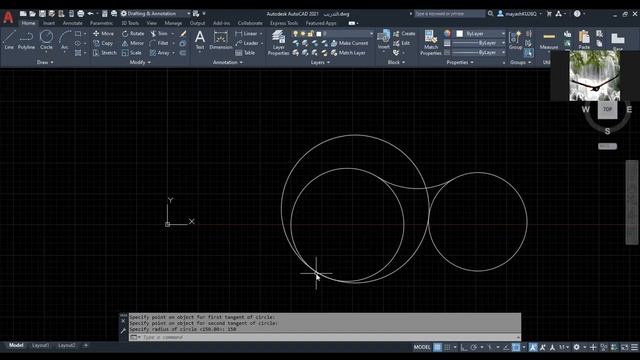Screen dimensions: 640x360
Task: Expand the Modify panel
Action: (x=140, y=62)
